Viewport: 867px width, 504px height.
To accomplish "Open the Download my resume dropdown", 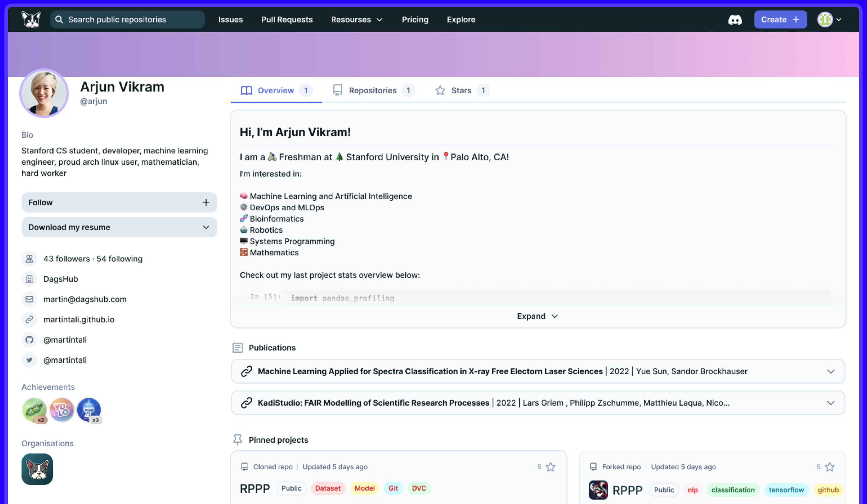I will [119, 227].
